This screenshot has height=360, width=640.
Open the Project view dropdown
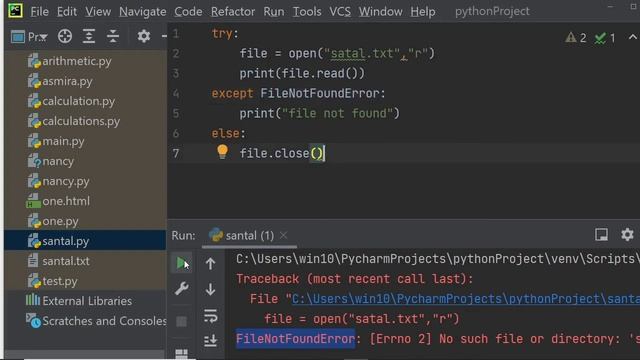[29, 37]
